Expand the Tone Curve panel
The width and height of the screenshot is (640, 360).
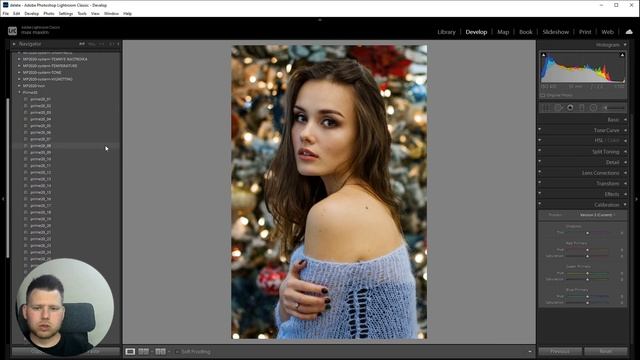tap(626, 130)
